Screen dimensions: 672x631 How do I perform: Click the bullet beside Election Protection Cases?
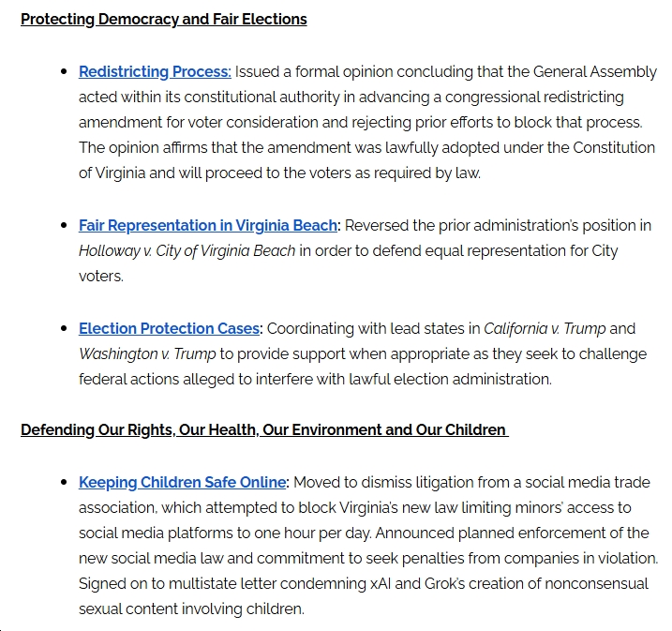click(x=64, y=329)
